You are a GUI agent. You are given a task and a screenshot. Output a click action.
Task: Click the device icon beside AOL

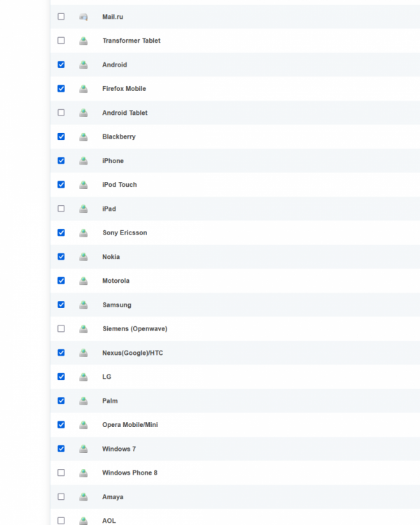click(x=83, y=521)
